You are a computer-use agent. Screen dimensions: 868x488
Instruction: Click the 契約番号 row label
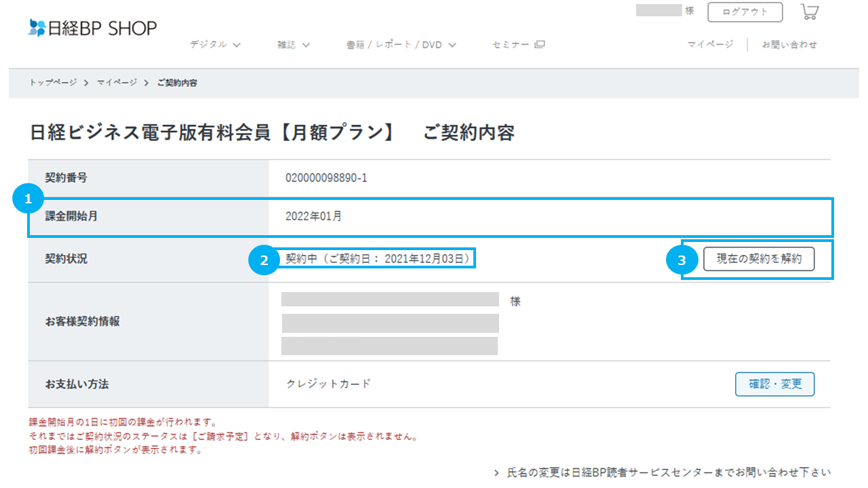(66, 178)
